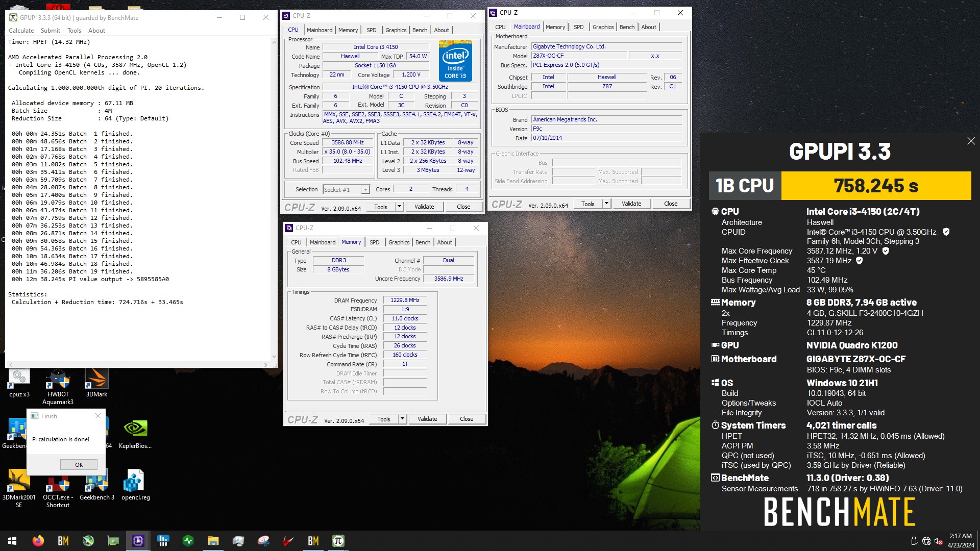Click GPUPI vertical scrollbar down arrow
Viewport: 980px width, 551px height.
click(274, 357)
